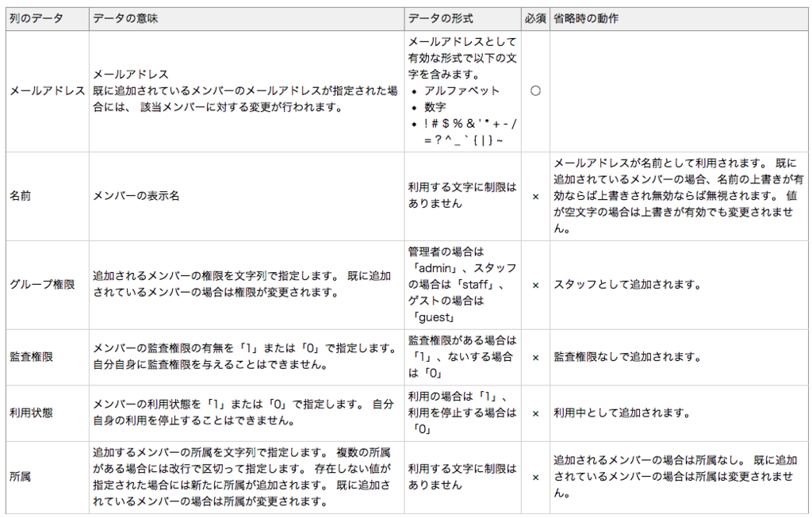
Task: Click the × mark in the グループ権限 row
Action: pyautogui.click(x=535, y=286)
